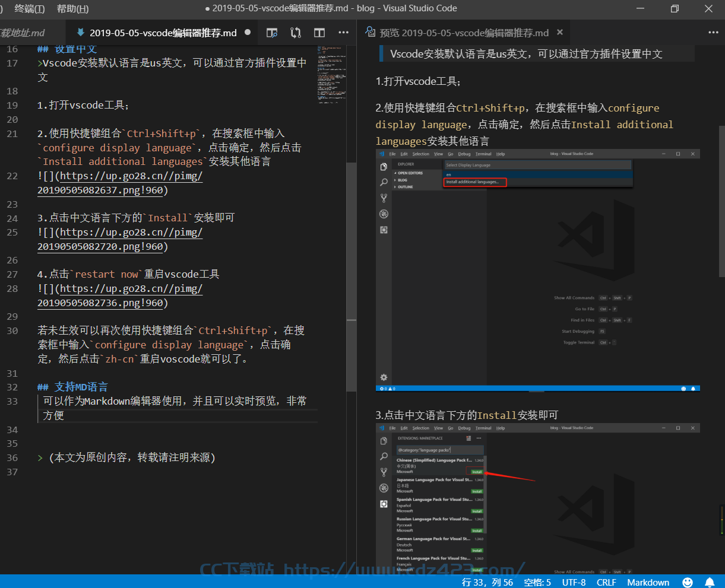The width and height of the screenshot is (725, 588).
Task: Close the 预览 preview tab
Action: click(560, 33)
